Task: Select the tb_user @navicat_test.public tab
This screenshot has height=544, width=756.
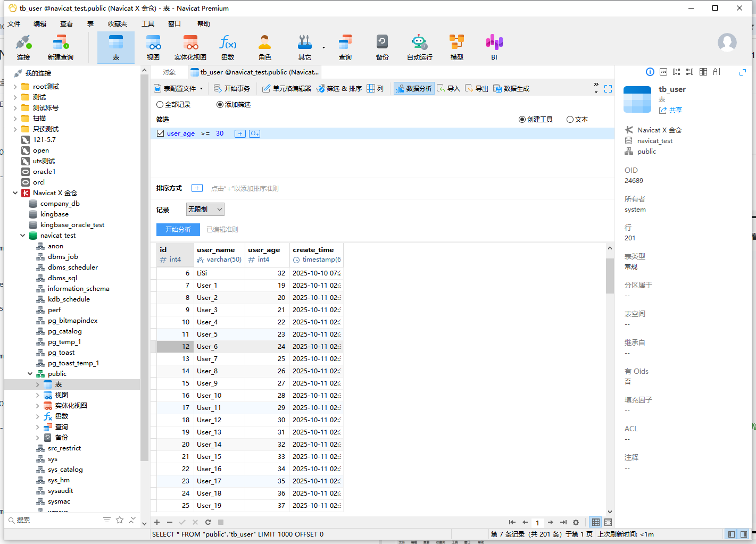Action: [x=255, y=72]
